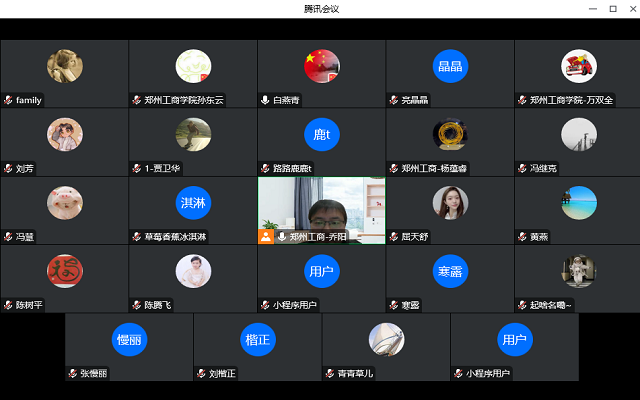Maximize the 腾讯会议 window
This screenshot has width=640, height=400.
pyautogui.click(x=613, y=9)
